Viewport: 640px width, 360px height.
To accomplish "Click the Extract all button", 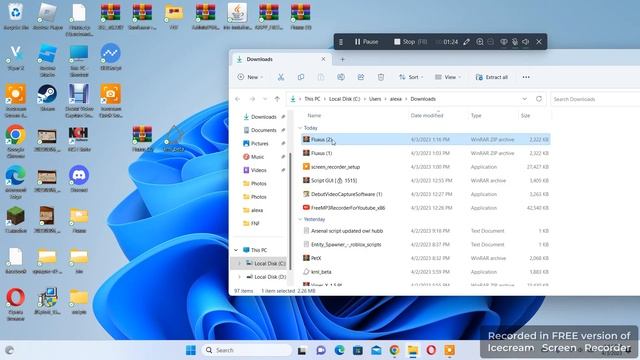I will [492, 77].
